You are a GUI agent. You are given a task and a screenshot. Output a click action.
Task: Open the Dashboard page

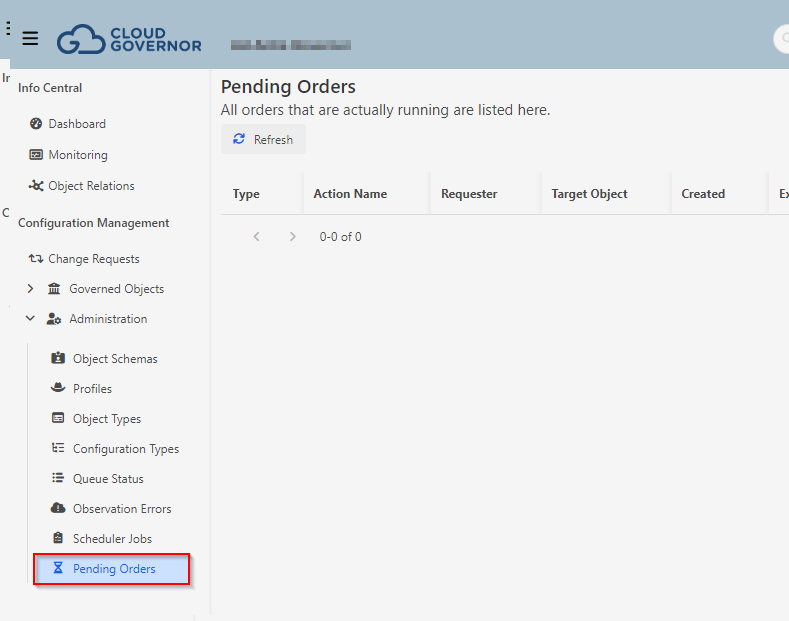[77, 124]
